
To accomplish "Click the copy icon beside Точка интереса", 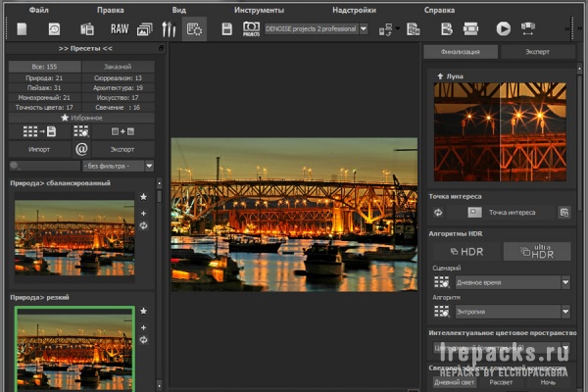I will coord(564,213).
